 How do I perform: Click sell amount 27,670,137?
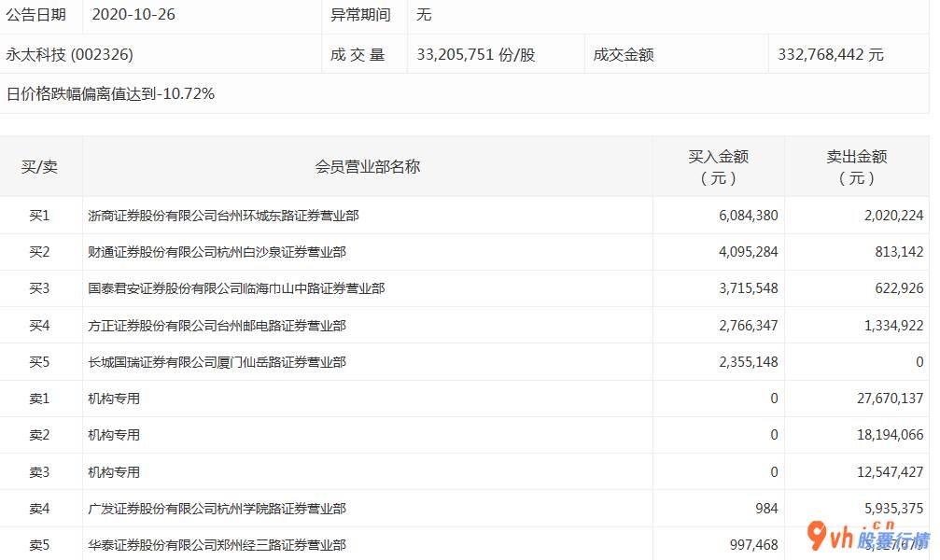tap(891, 399)
